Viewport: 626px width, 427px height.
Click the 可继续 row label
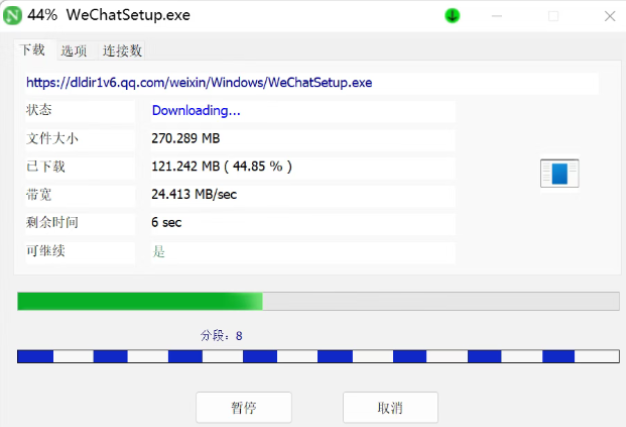coord(46,251)
